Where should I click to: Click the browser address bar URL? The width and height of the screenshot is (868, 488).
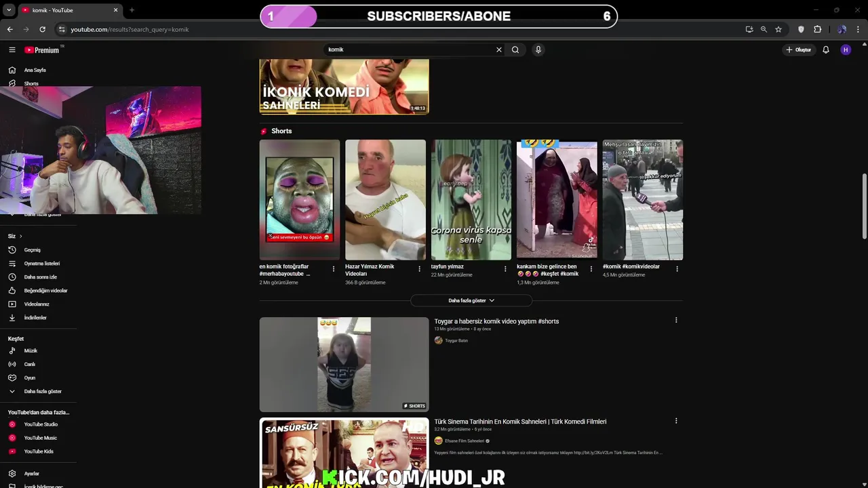pos(130,29)
